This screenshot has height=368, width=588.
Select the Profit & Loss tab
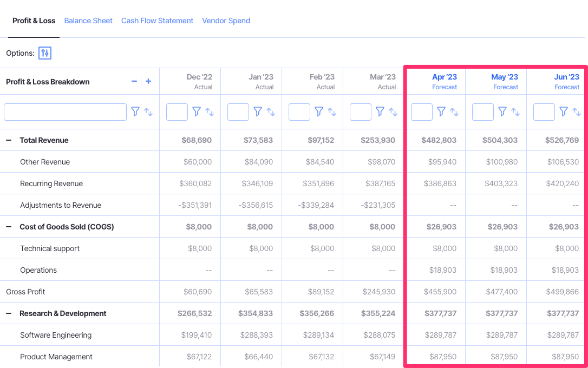click(34, 21)
